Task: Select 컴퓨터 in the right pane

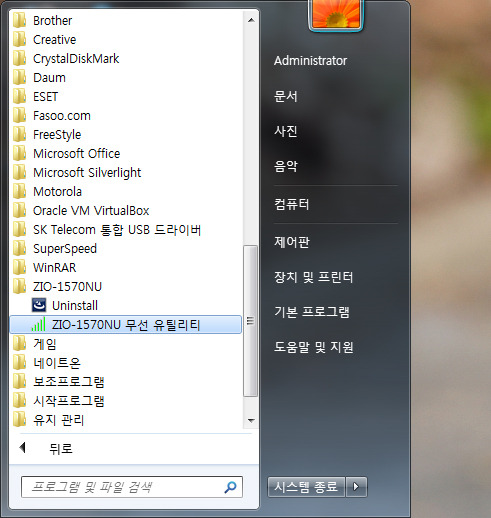Action: (x=292, y=204)
